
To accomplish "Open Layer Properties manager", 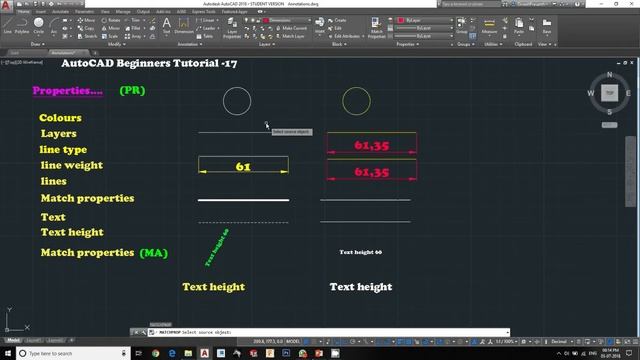I will pyautogui.click(x=232, y=28).
